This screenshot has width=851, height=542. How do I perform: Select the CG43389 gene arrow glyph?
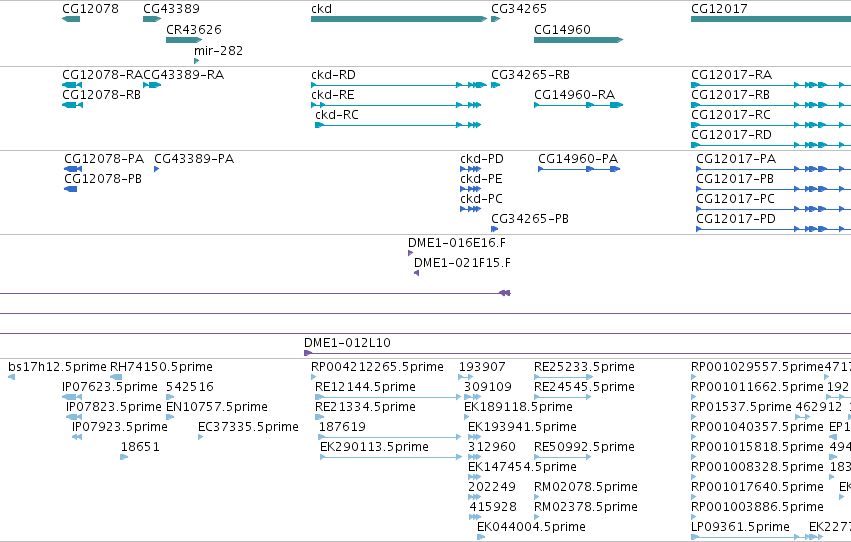point(152,19)
